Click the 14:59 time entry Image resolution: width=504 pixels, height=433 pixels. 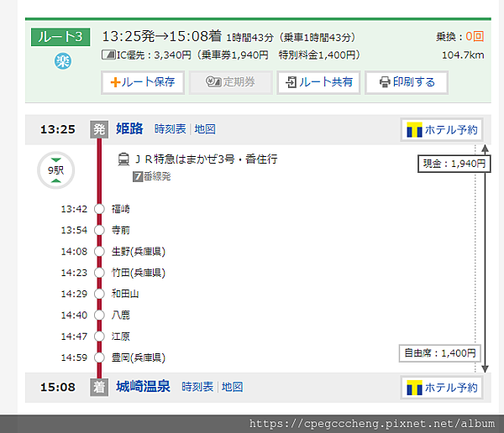74,357
